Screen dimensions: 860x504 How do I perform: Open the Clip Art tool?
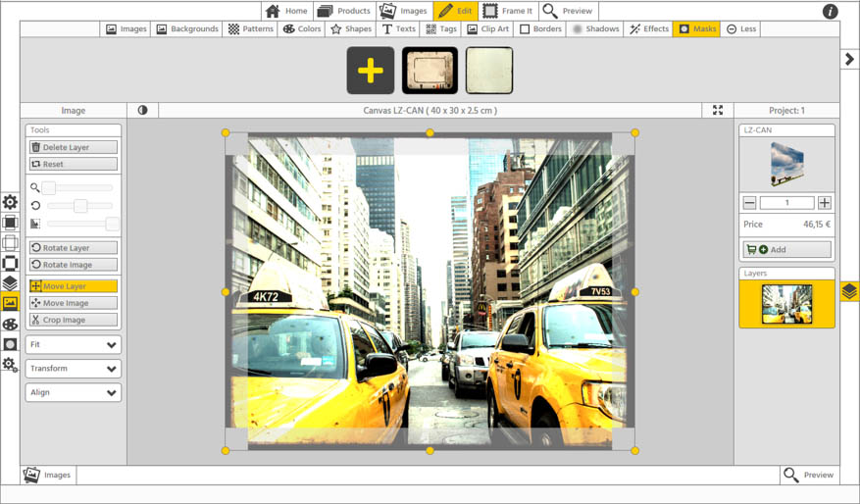[x=487, y=29]
